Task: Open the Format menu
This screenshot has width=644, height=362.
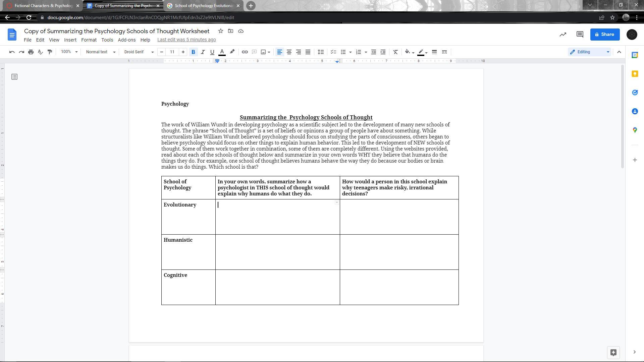Action: click(x=89, y=40)
